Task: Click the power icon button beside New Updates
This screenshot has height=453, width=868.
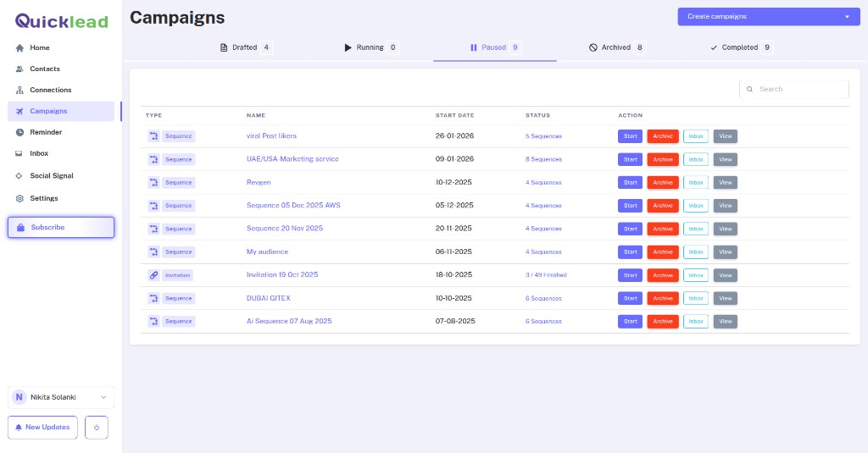Action: [97, 428]
